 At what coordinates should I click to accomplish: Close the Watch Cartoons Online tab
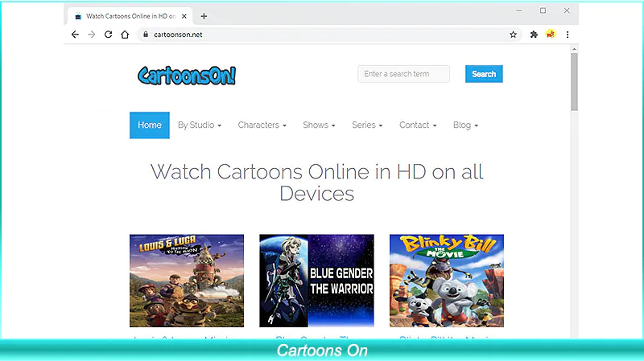point(184,16)
